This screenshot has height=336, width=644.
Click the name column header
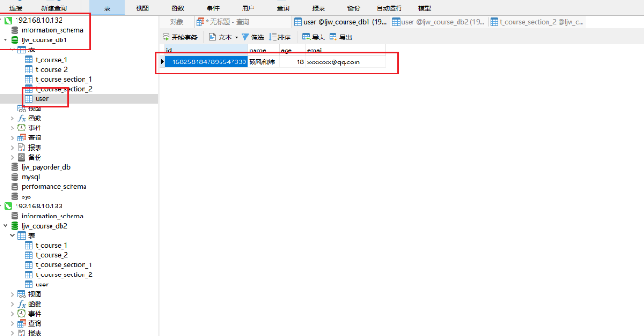264,50
